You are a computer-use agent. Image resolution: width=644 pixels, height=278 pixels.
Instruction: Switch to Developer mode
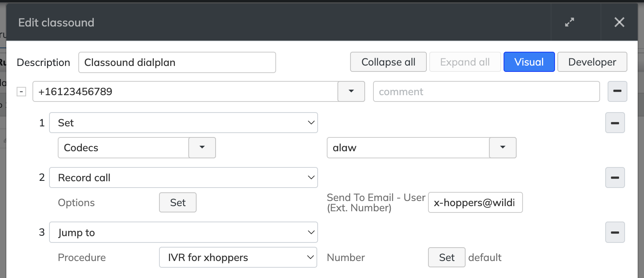click(592, 62)
